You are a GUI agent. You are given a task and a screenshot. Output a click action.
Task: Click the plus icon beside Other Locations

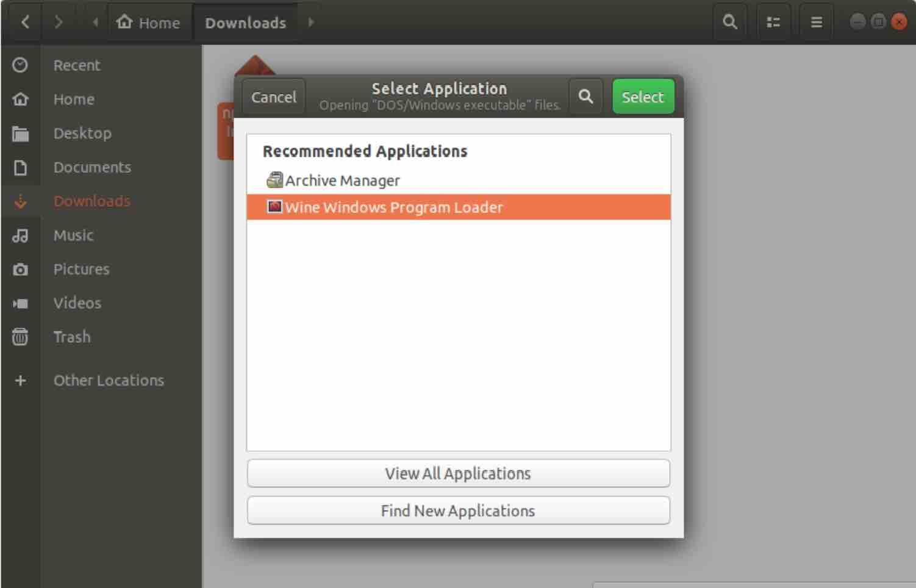(20, 381)
